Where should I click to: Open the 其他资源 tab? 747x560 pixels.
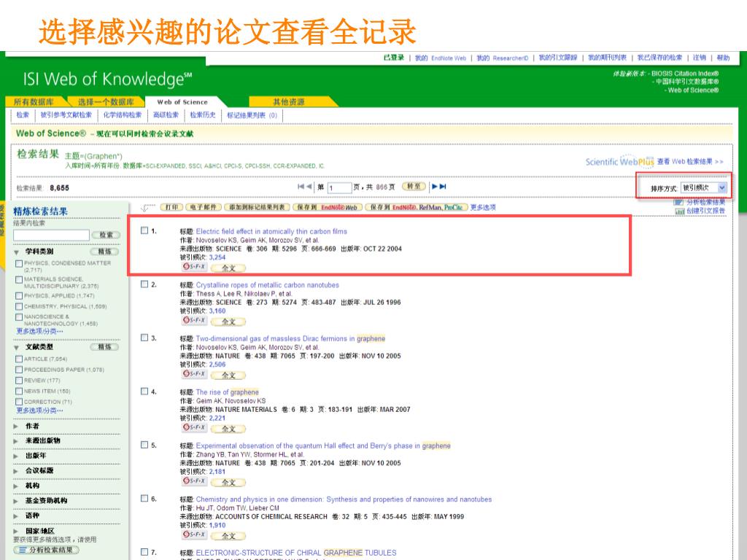(289, 102)
